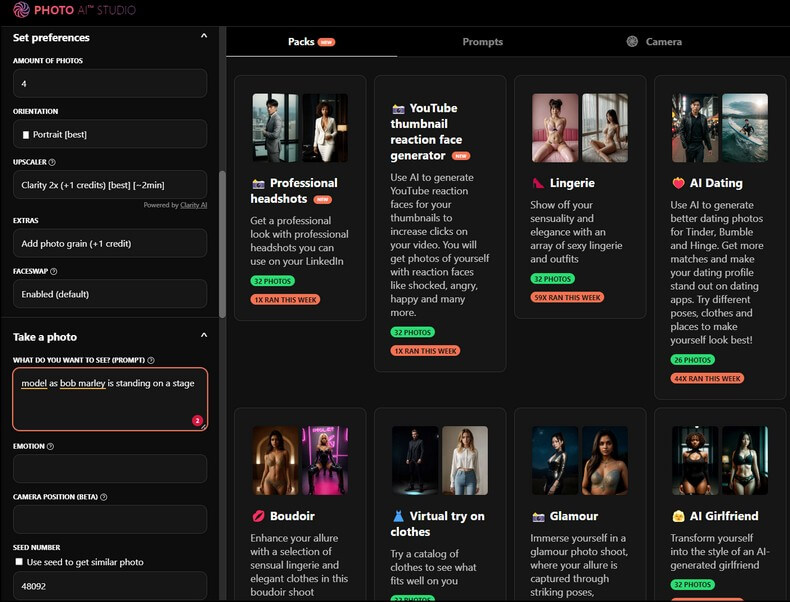Click the 32 PHOTOS badge under Professional headshots
This screenshot has height=602, width=790.
click(273, 281)
